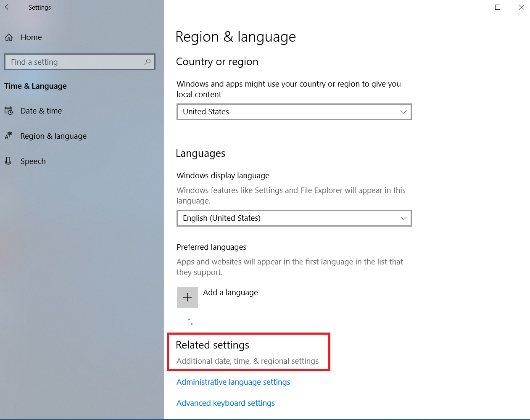Open the Date & time settings page
Image resolution: width=530 pixels, height=420 pixels.
coord(41,111)
